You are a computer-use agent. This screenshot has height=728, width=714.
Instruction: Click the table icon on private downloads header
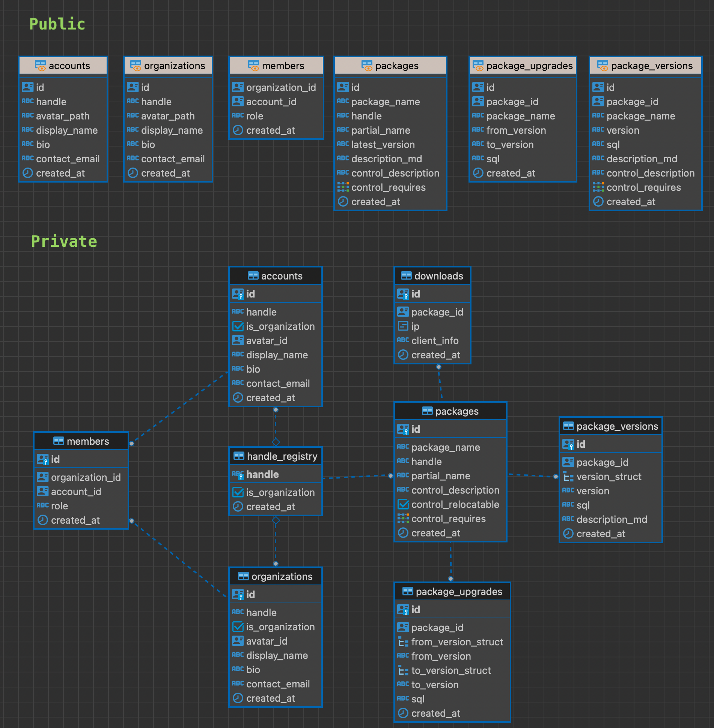[406, 276]
